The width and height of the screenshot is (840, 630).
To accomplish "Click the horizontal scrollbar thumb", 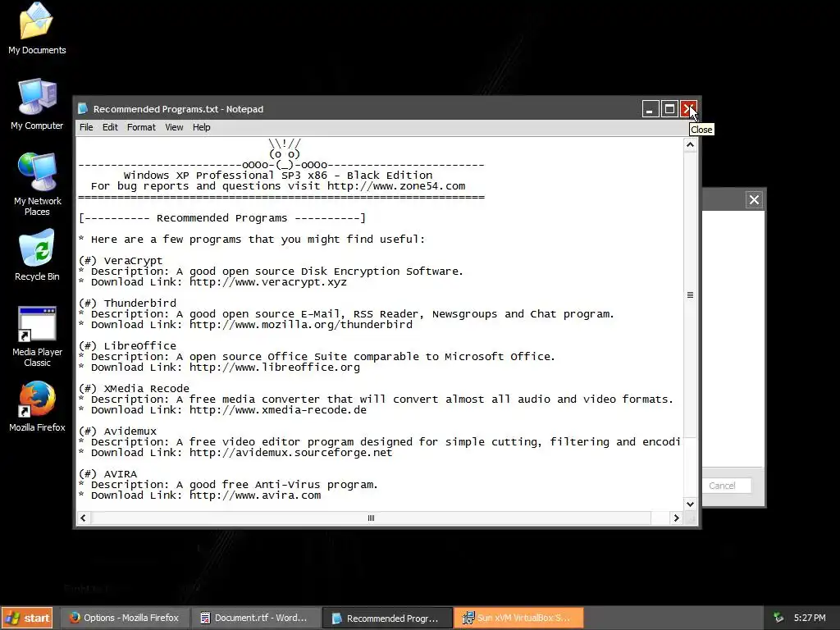I will point(371,518).
